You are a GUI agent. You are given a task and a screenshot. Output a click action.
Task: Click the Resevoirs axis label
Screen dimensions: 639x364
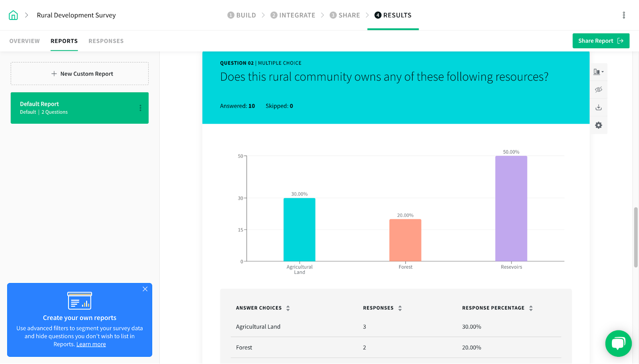click(x=511, y=267)
